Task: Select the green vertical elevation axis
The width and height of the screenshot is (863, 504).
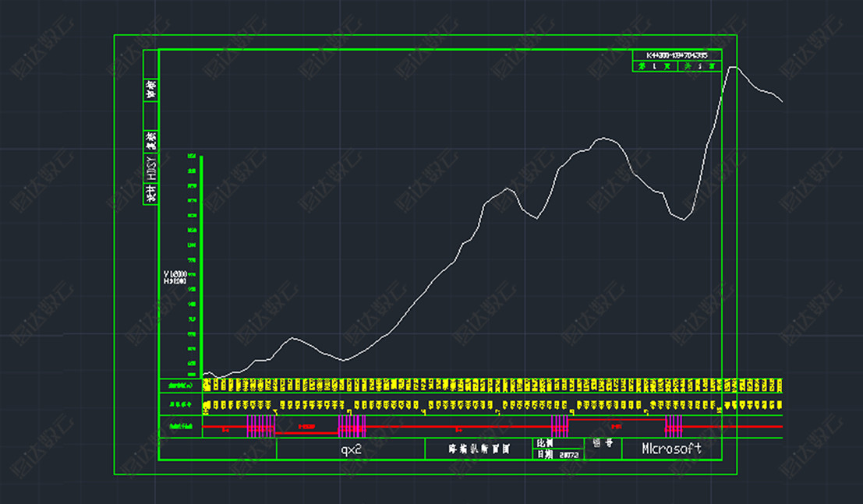Action: [202, 265]
